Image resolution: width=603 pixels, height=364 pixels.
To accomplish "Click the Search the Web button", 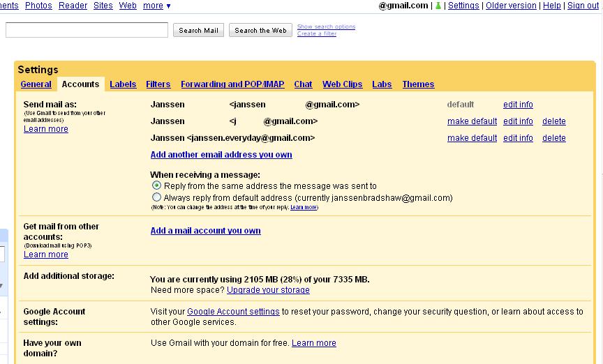I will pyautogui.click(x=261, y=31).
